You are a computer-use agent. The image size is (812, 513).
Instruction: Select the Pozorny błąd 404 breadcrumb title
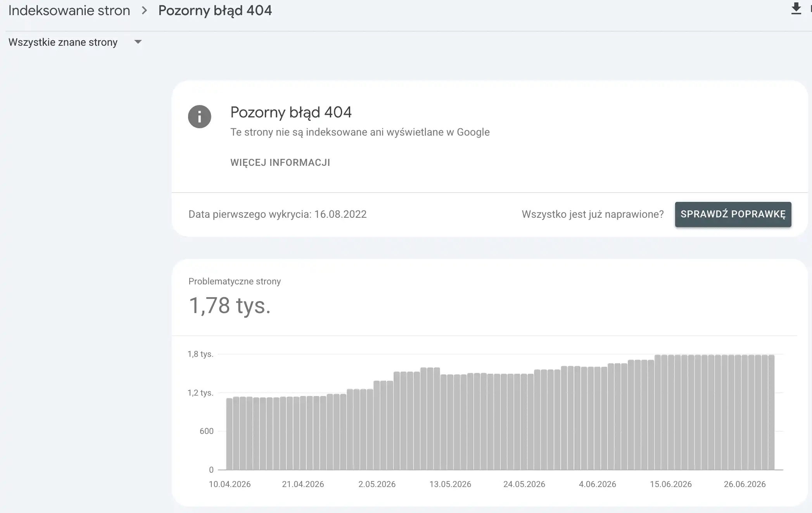[x=215, y=10]
